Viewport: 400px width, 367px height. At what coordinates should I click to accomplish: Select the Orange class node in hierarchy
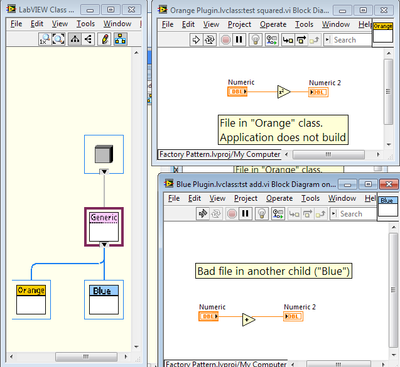31,299
